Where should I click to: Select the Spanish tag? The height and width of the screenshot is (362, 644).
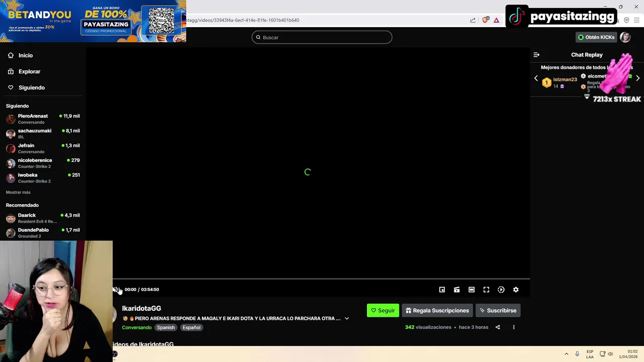tap(166, 327)
